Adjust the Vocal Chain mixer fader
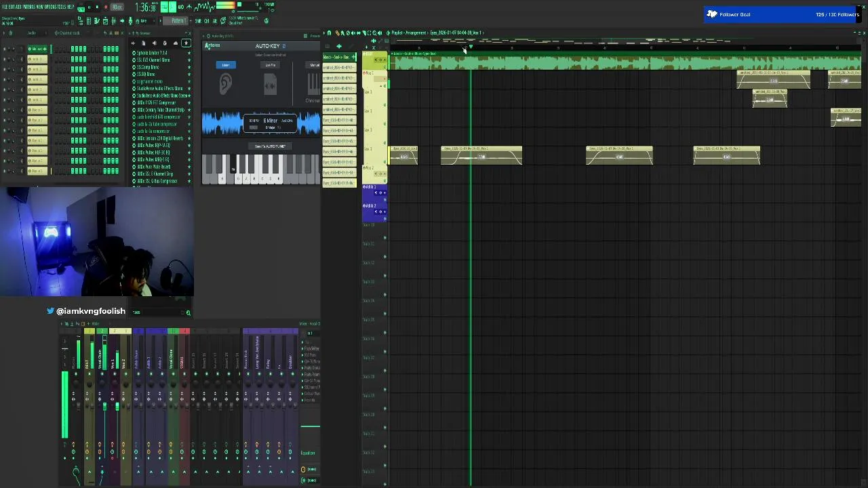Screen dimensions: 868x488 (x=104, y=406)
